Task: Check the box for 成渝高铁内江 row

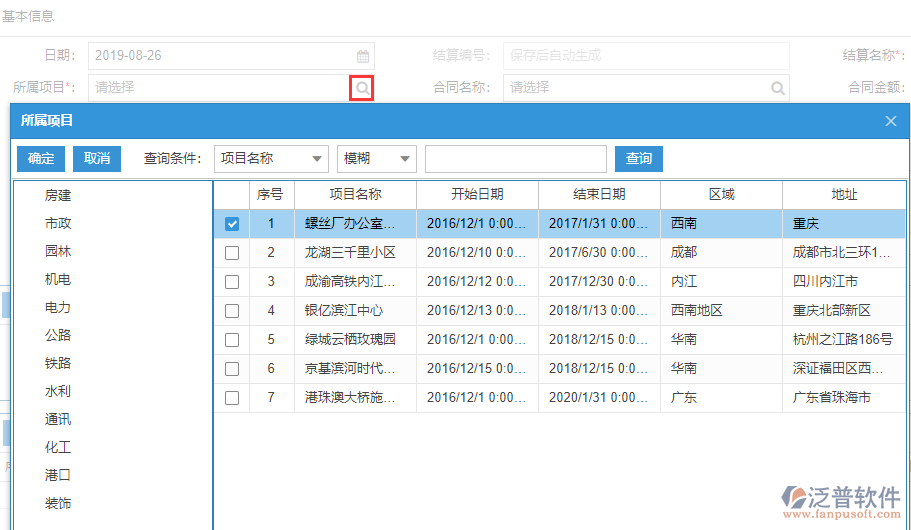Action: 232,282
